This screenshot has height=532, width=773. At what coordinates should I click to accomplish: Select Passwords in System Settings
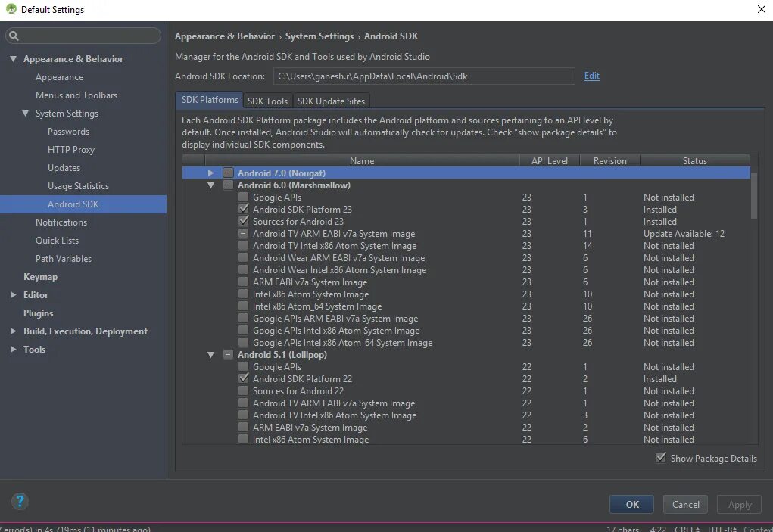coord(69,132)
